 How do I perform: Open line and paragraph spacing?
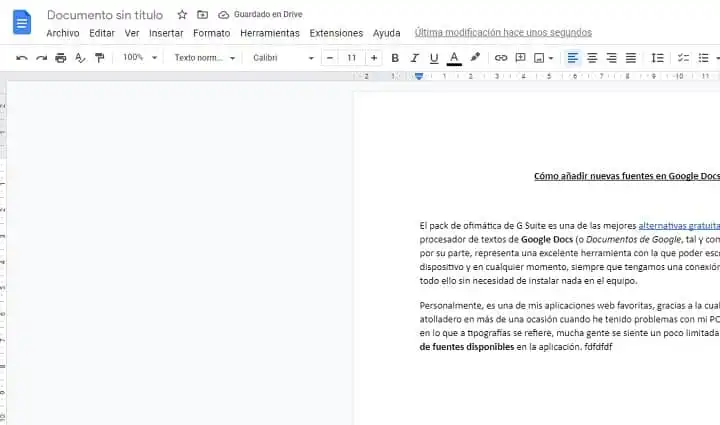658,58
